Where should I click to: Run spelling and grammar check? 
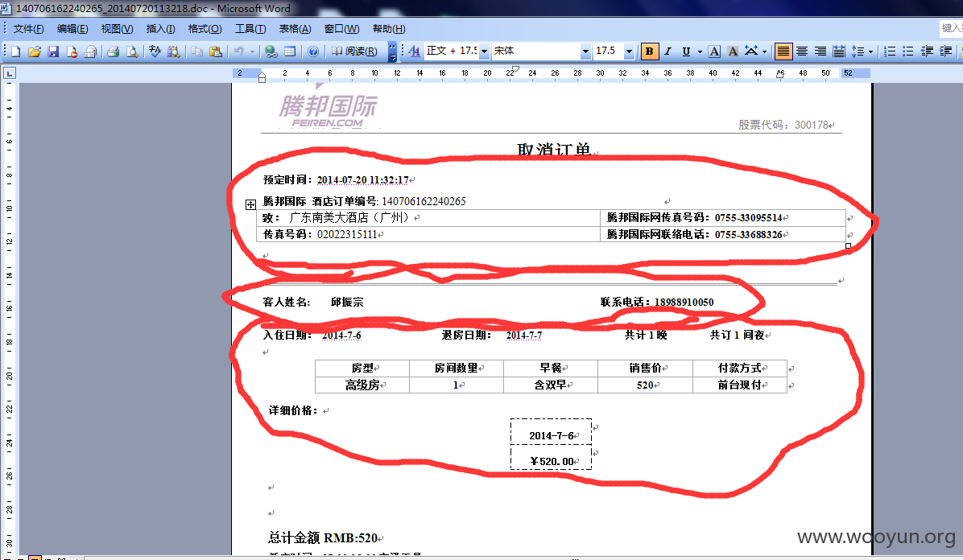155,51
